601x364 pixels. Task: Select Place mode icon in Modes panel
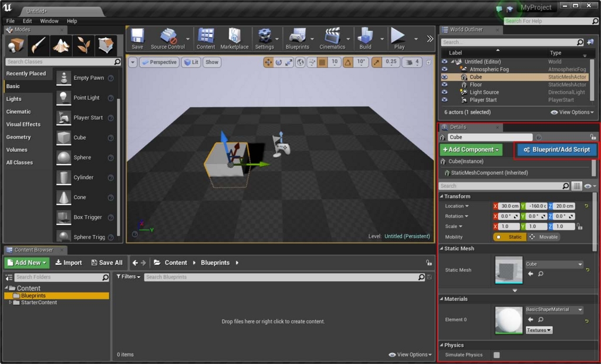pyautogui.click(x=16, y=45)
